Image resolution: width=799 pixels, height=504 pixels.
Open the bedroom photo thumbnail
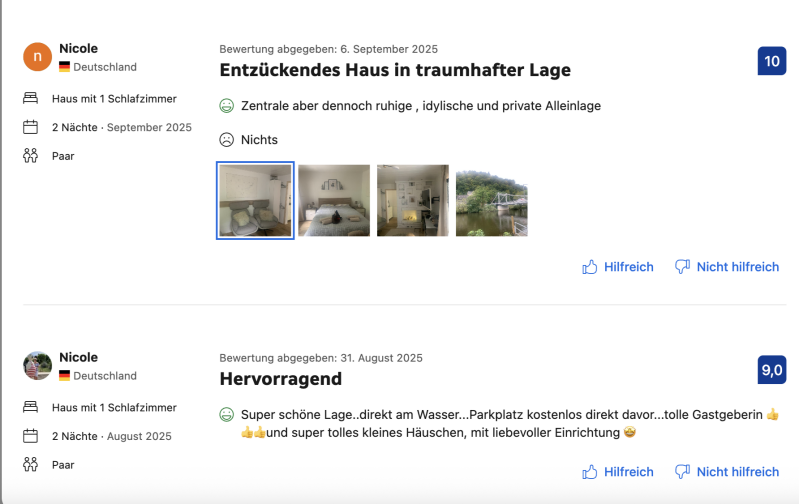pyautogui.click(x=334, y=200)
